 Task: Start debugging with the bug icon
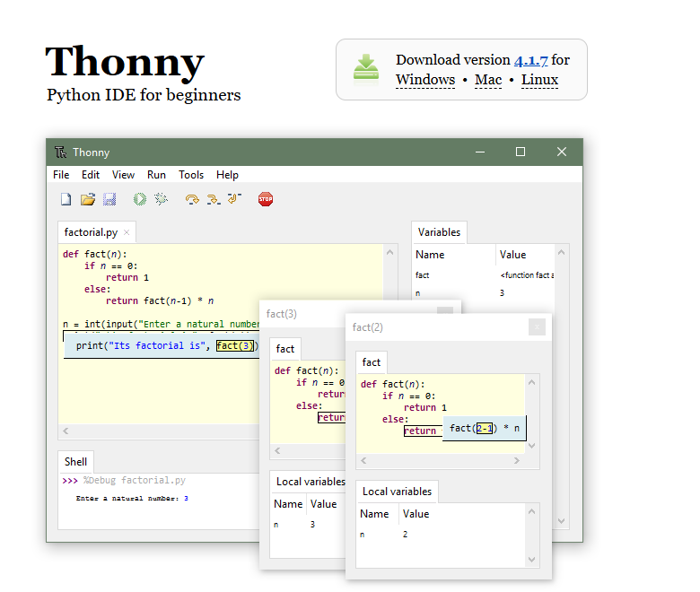(x=162, y=199)
